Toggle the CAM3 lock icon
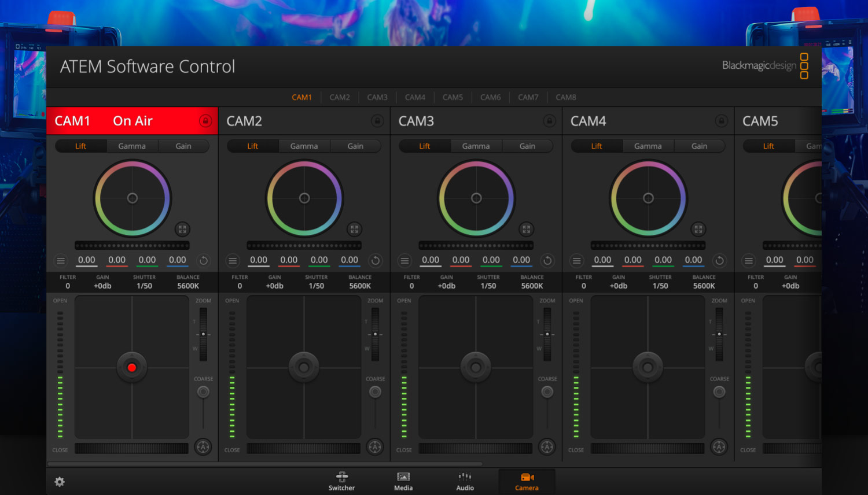 point(549,121)
